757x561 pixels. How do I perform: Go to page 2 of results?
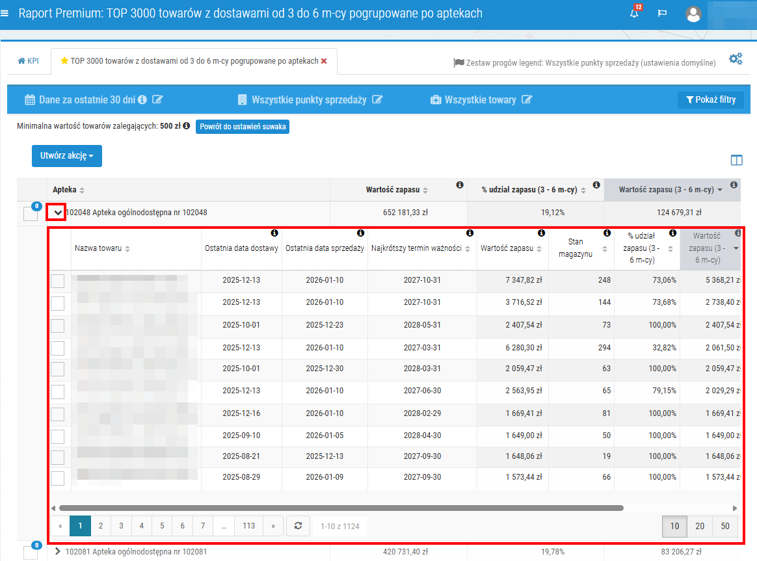pos(101,525)
